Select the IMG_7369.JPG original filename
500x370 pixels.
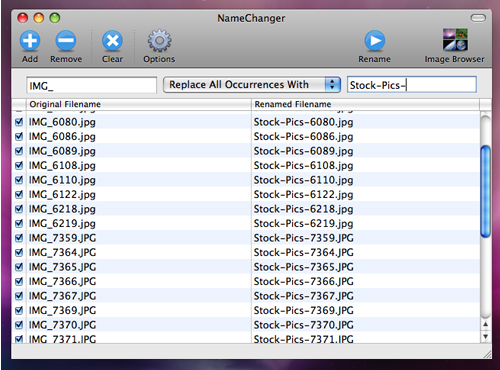click(62, 311)
